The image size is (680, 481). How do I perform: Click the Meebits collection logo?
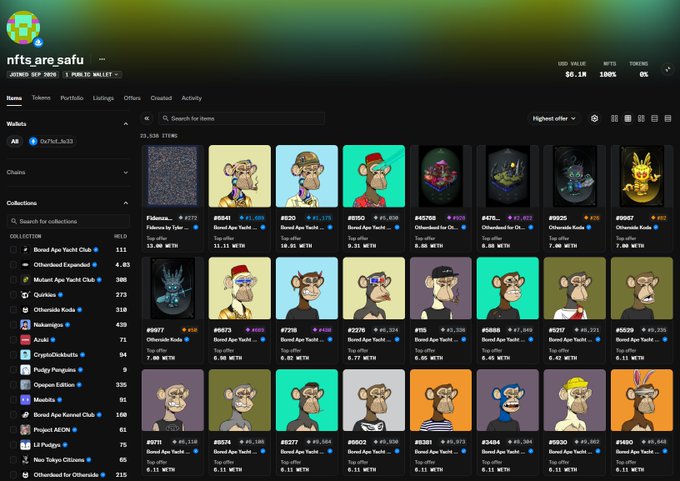[x=26, y=400]
